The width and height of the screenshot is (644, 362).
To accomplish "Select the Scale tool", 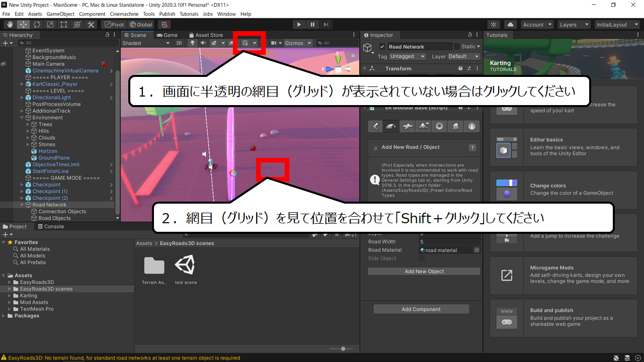I will (50, 24).
